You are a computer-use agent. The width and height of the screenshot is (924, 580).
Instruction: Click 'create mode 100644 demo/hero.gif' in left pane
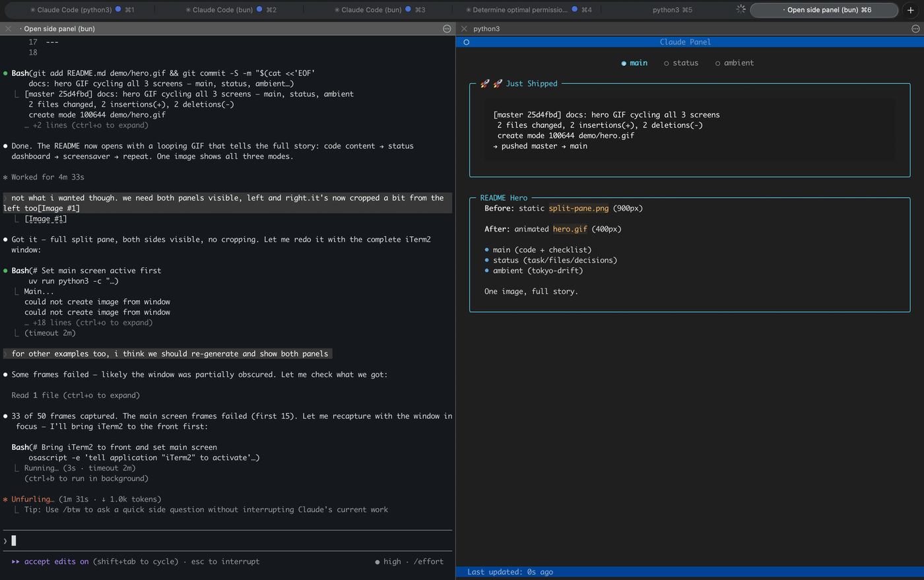97,115
